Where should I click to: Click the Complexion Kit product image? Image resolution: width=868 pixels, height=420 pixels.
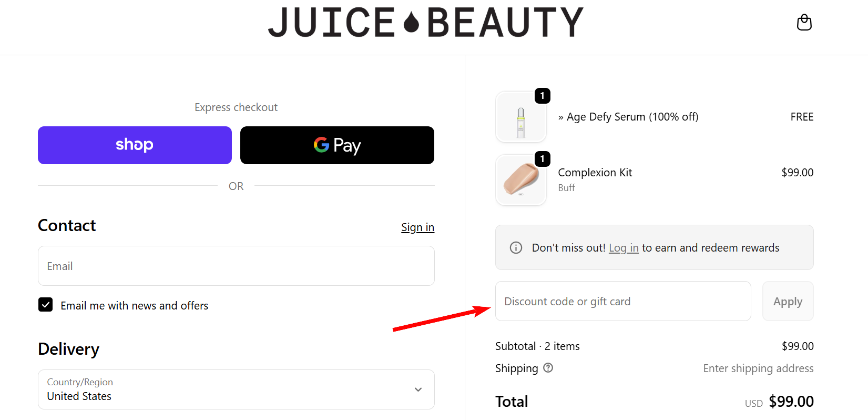[x=521, y=179]
